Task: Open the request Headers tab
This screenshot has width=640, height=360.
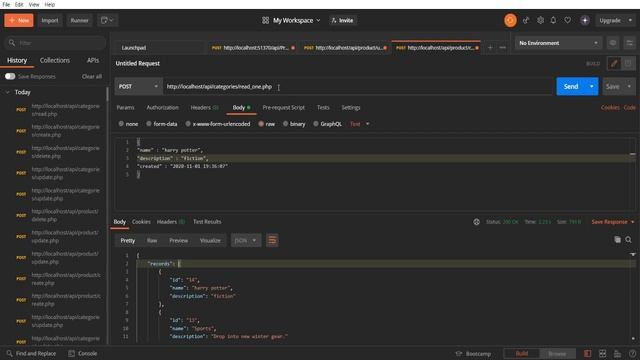Action: click(x=204, y=108)
